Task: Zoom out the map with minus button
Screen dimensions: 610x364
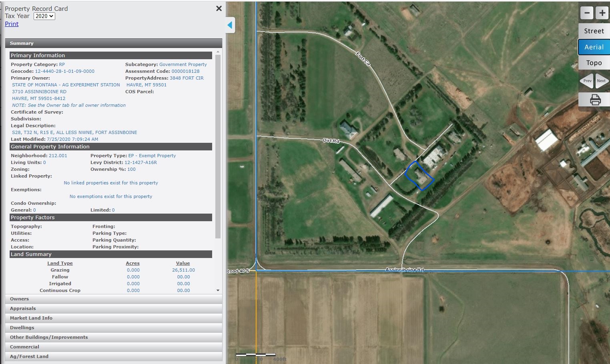Action: point(587,13)
